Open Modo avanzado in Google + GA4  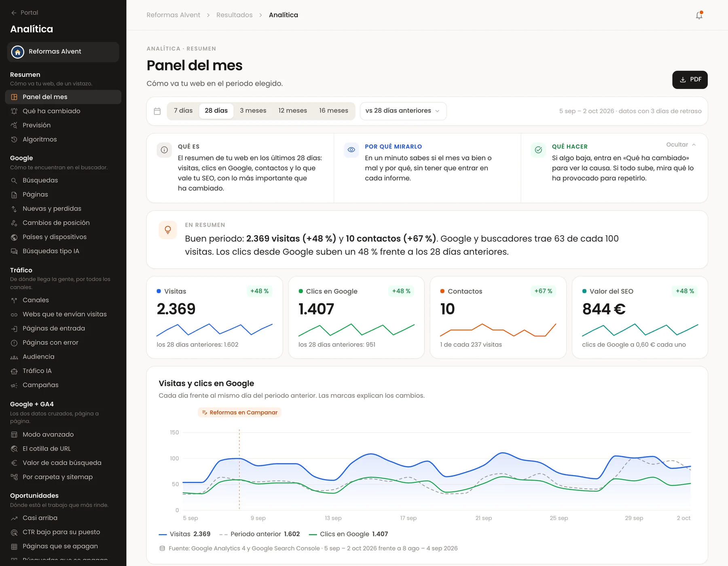coord(63,435)
